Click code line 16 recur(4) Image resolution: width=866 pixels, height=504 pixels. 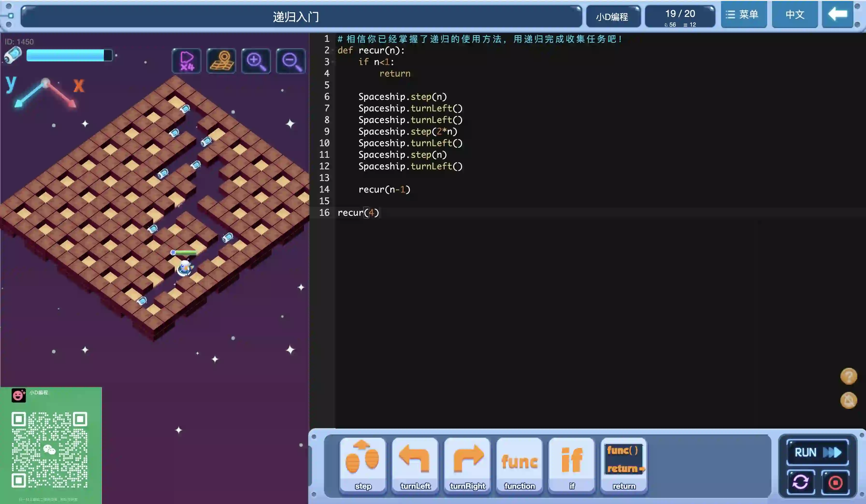tap(358, 213)
